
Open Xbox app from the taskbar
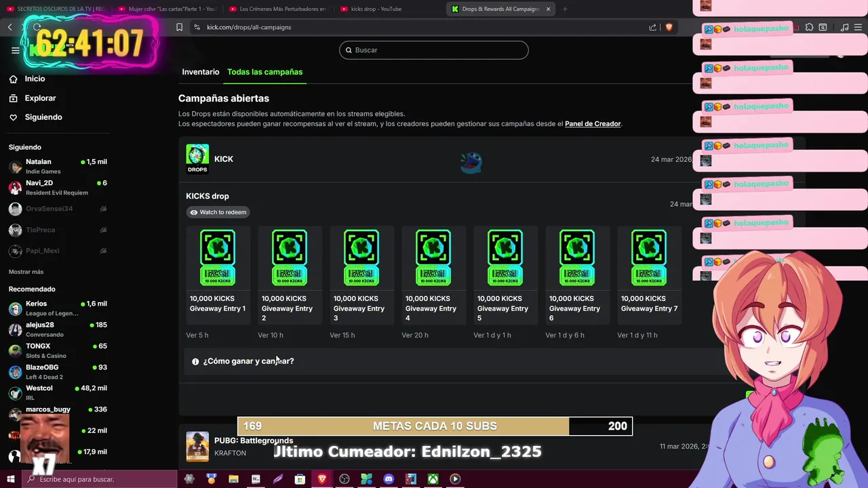pos(433,479)
